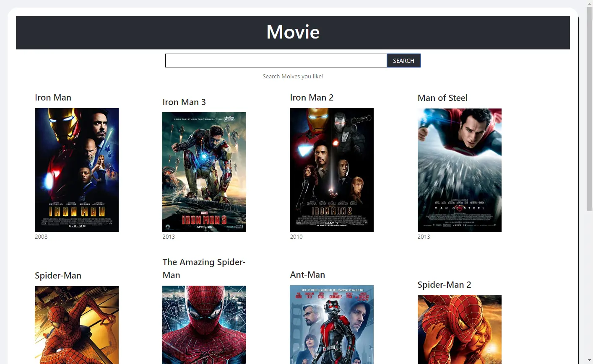Focus the movie search input field

click(x=276, y=61)
